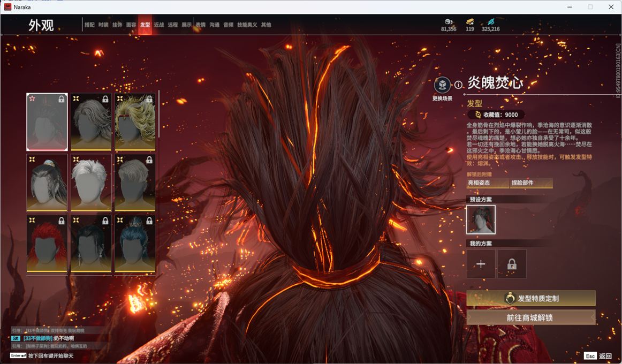622x364 pixels.
Task: Click the Esc 返回 button
Action: tap(598, 355)
